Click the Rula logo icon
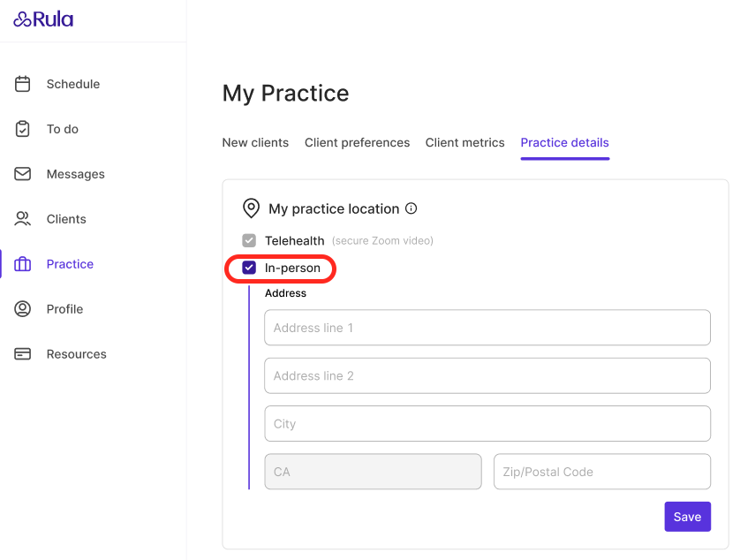The width and height of the screenshot is (740, 560). (x=23, y=19)
